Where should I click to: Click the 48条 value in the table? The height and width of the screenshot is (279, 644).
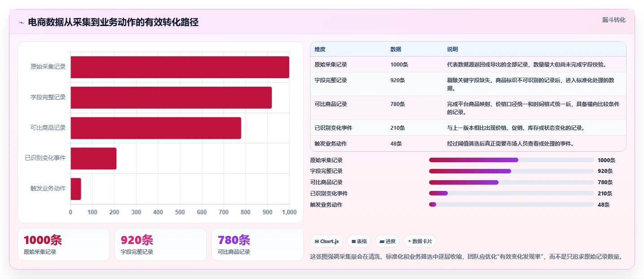click(396, 143)
